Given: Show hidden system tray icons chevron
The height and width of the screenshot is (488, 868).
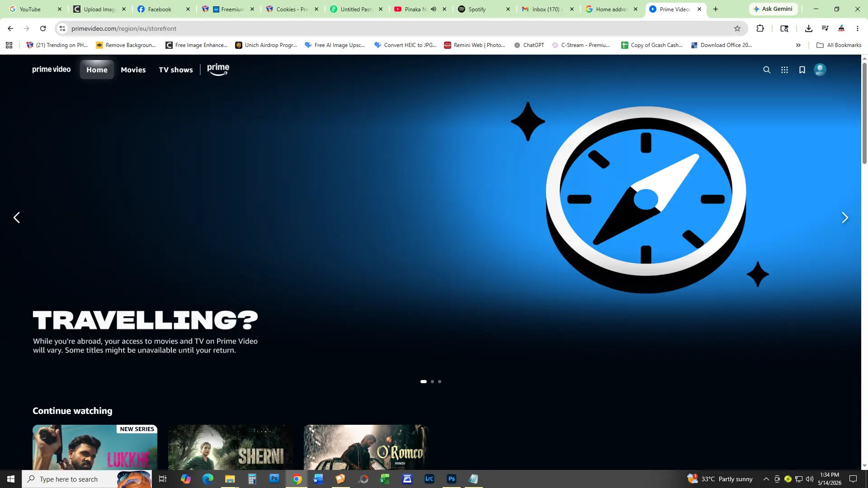Looking at the screenshot, I should tap(766, 479).
